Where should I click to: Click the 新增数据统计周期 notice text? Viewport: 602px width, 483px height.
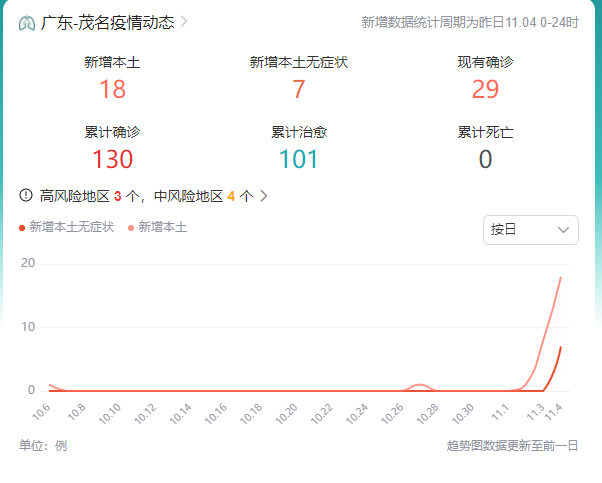point(469,22)
